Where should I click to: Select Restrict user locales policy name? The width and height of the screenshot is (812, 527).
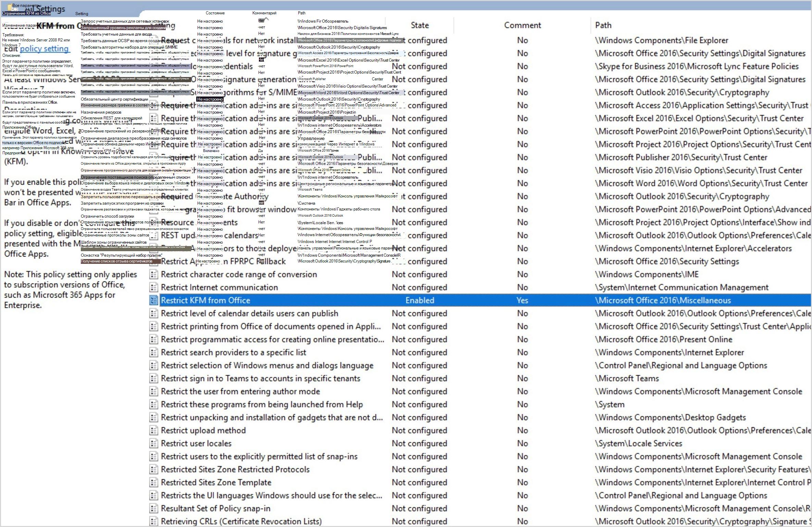[x=196, y=444]
